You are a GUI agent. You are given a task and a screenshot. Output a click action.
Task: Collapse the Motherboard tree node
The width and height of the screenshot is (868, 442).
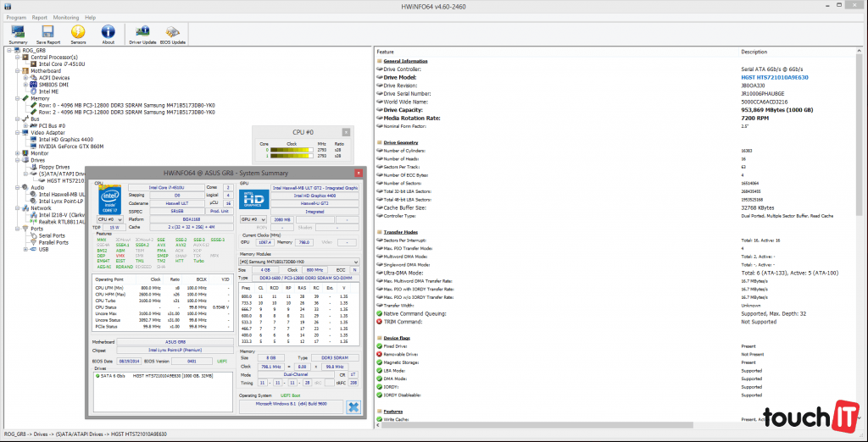pos(16,71)
